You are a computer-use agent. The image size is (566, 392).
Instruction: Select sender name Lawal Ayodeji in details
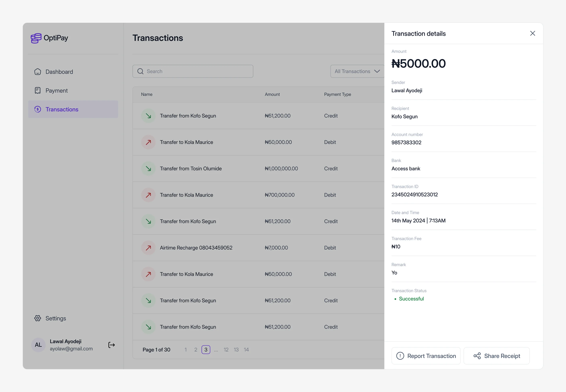407,90
